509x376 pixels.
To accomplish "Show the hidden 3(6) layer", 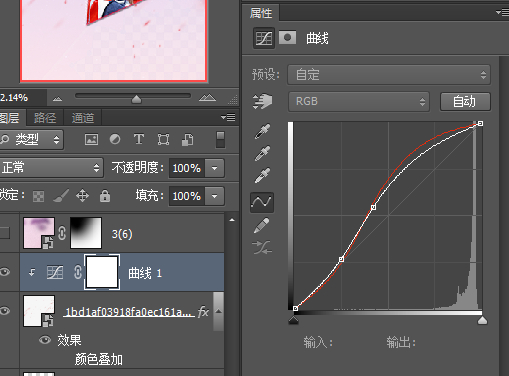I will 5,233.
